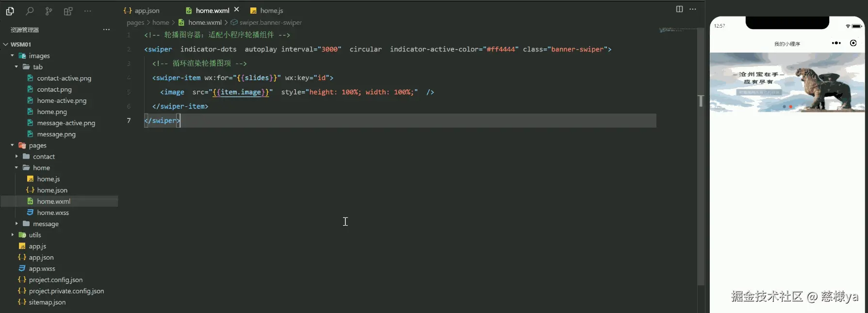Expand the contact folder arrow
The image size is (868, 313).
pyautogui.click(x=16, y=156)
